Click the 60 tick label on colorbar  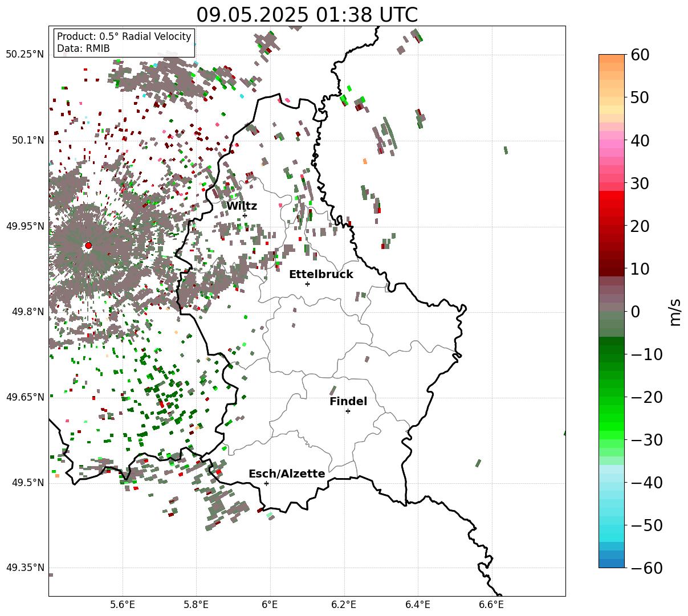640,55
